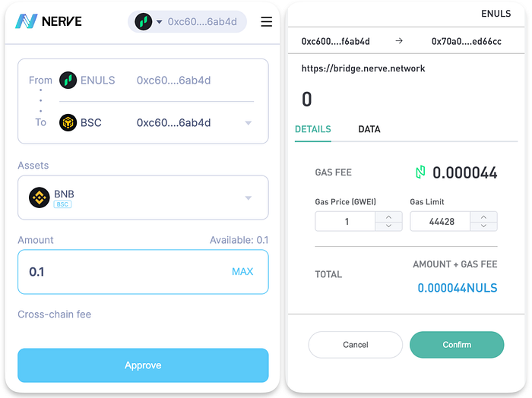The height and width of the screenshot is (398, 532).
Task: Click the NULS icon beside gas fee
Action: tap(420, 172)
